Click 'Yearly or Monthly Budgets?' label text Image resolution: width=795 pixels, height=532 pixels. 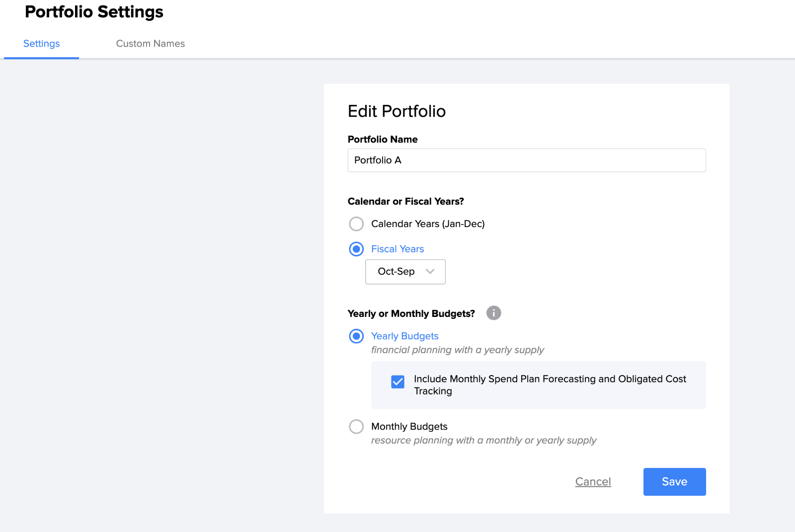[x=411, y=313]
